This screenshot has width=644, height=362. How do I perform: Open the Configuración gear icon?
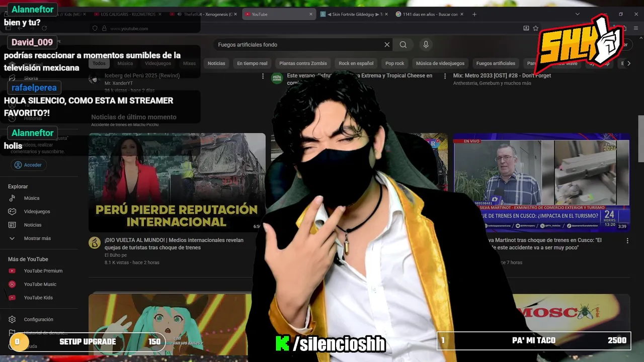(12, 319)
